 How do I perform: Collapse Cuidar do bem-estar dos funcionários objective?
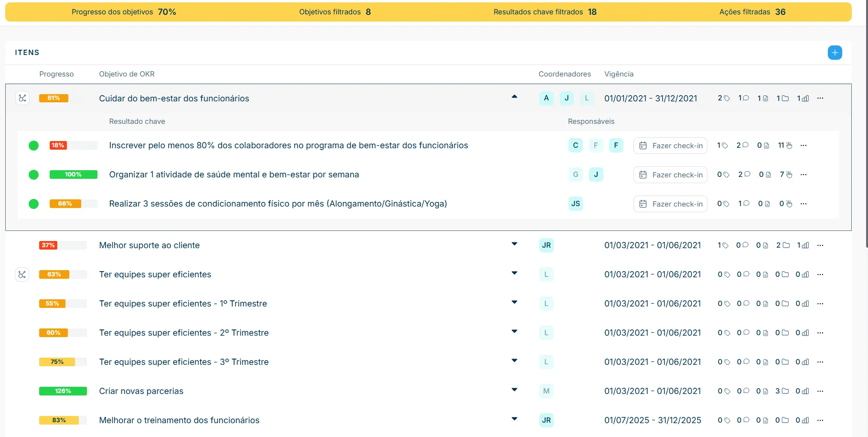(x=514, y=97)
